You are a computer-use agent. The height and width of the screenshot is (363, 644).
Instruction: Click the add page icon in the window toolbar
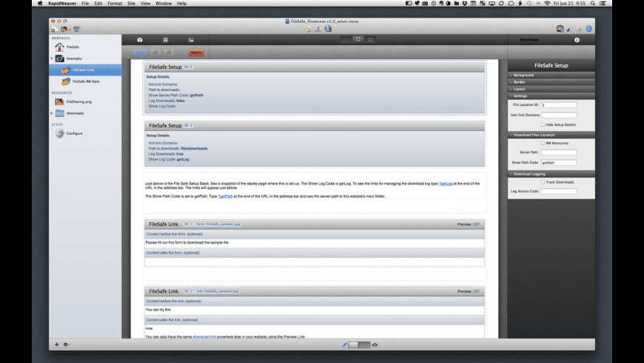click(x=55, y=29)
